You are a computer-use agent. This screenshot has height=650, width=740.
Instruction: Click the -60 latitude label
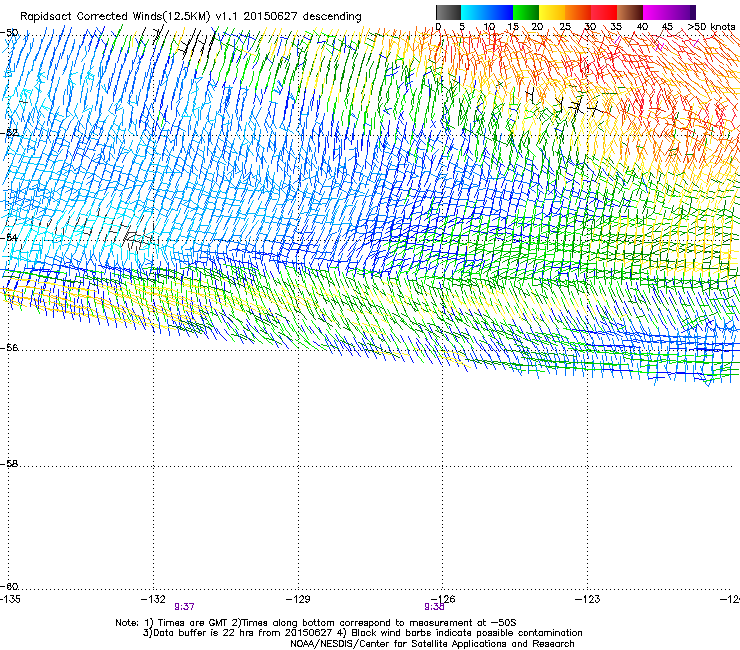coord(10,587)
